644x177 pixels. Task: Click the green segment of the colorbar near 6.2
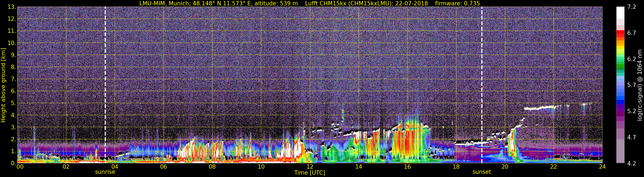coord(620,60)
